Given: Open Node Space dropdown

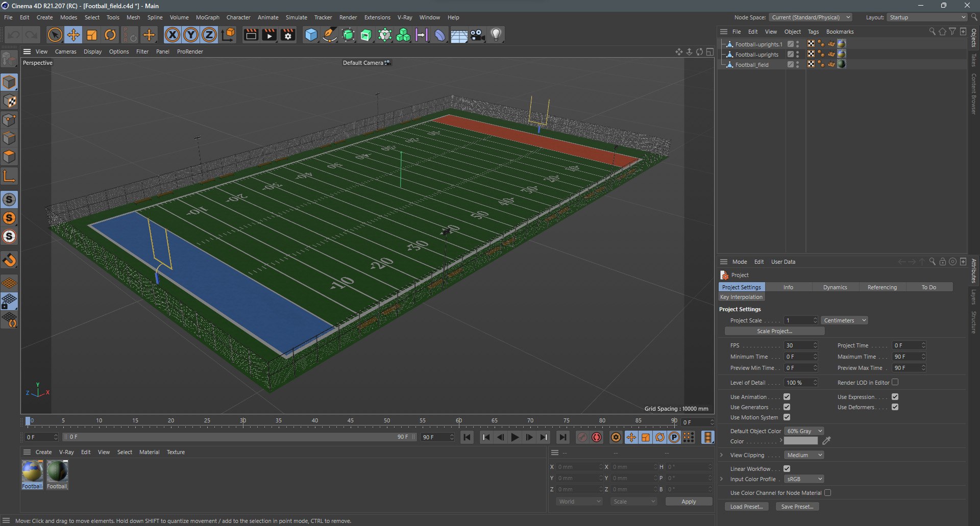Looking at the screenshot, I should tap(811, 17).
